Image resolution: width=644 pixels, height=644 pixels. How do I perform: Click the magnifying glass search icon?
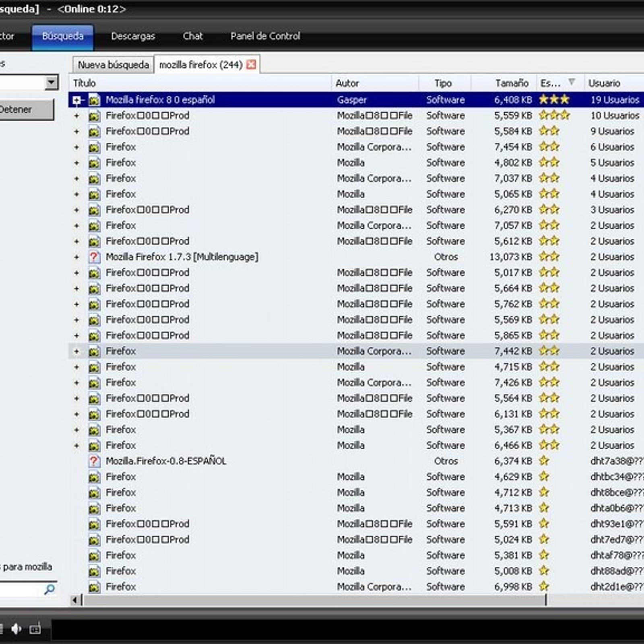(50, 590)
